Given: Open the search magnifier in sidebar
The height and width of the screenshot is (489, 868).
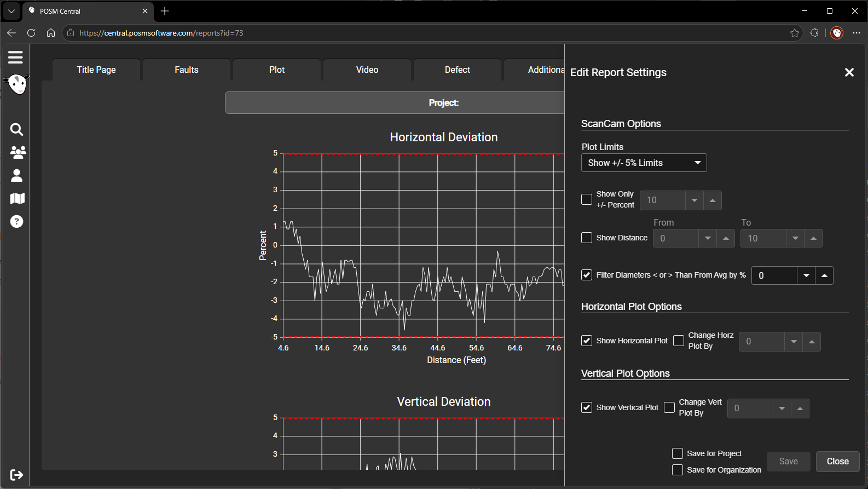Looking at the screenshot, I should (16, 129).
